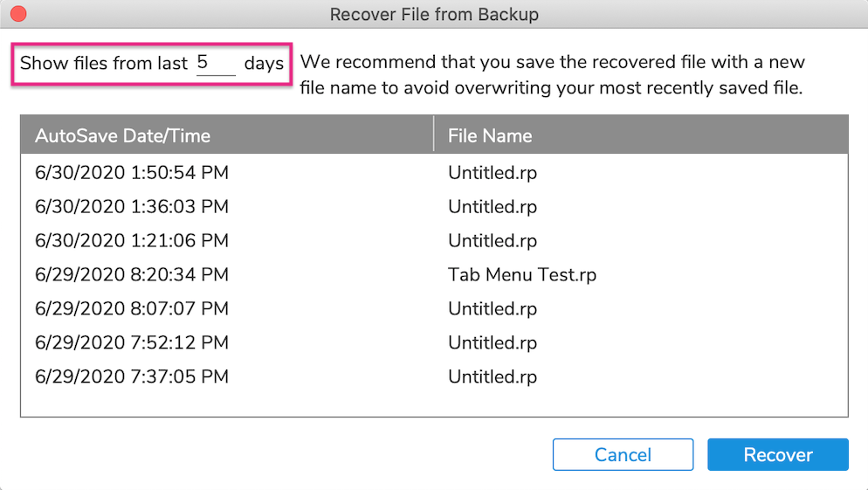The width and height of the screenshot is (868, 490).
Task: Click the 6/29/2020 8:20:34 PM date cell
Action: pos(132,274)
